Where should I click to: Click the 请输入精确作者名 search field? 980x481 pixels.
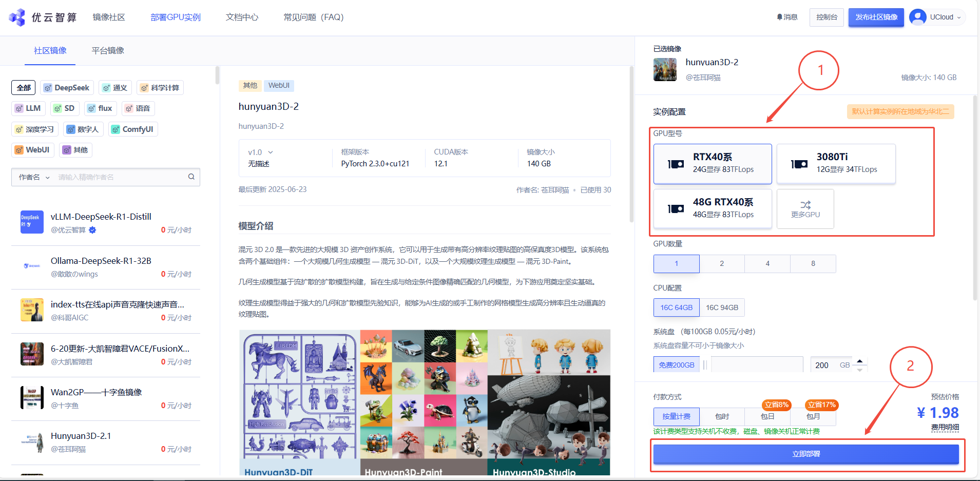[120, 177]
